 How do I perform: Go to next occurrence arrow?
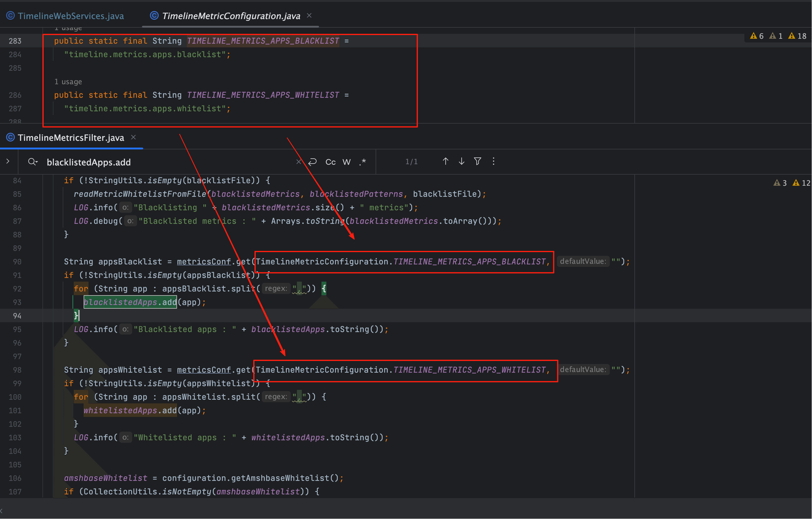(x=462, y=162)
